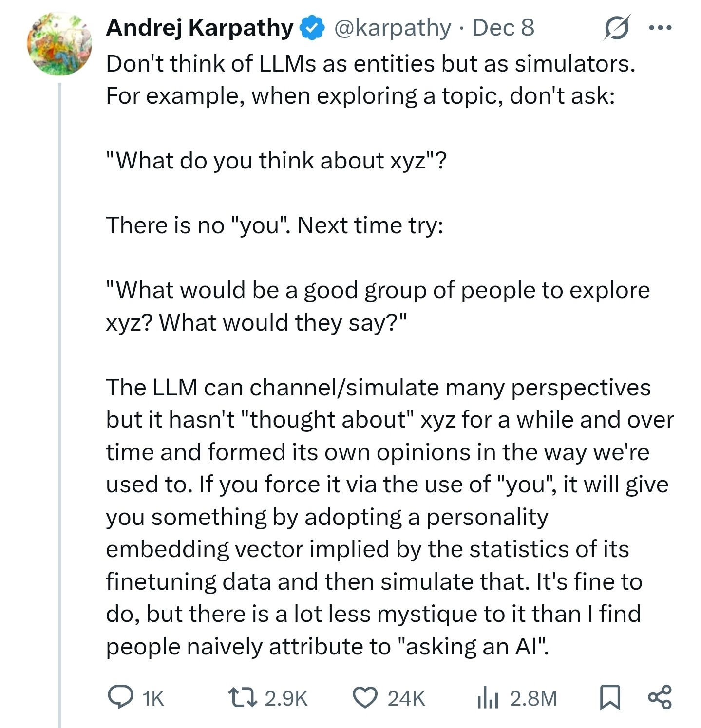Tap the share icon
Screen dimensions: 701x728
pos(660,697)
